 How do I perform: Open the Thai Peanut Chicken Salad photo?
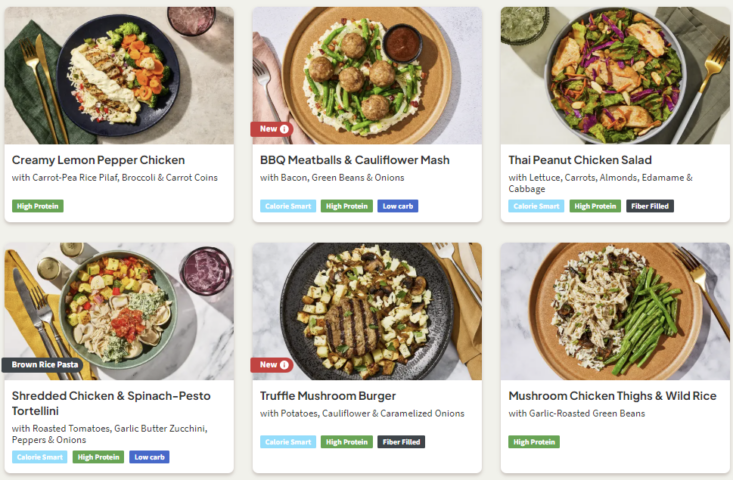[615, 75]
